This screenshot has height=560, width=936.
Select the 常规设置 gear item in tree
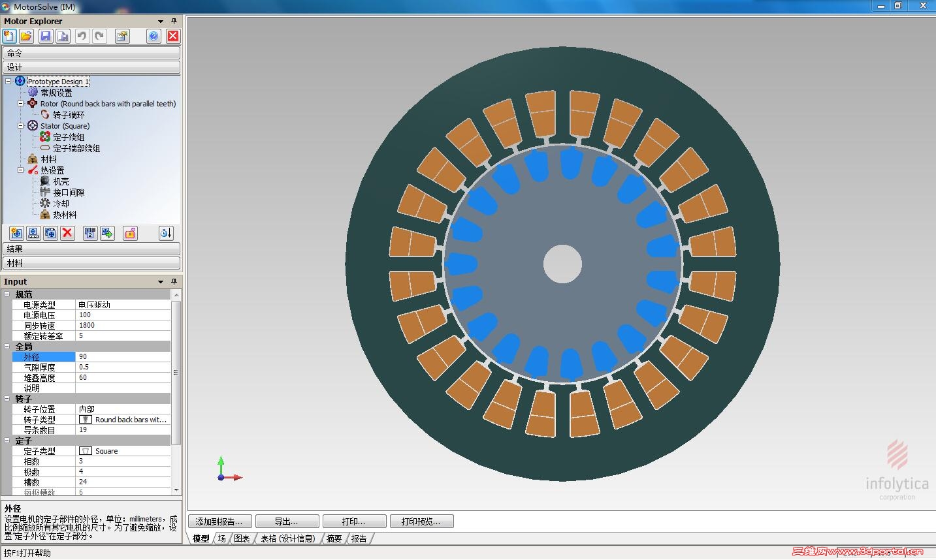coord(56,93)
